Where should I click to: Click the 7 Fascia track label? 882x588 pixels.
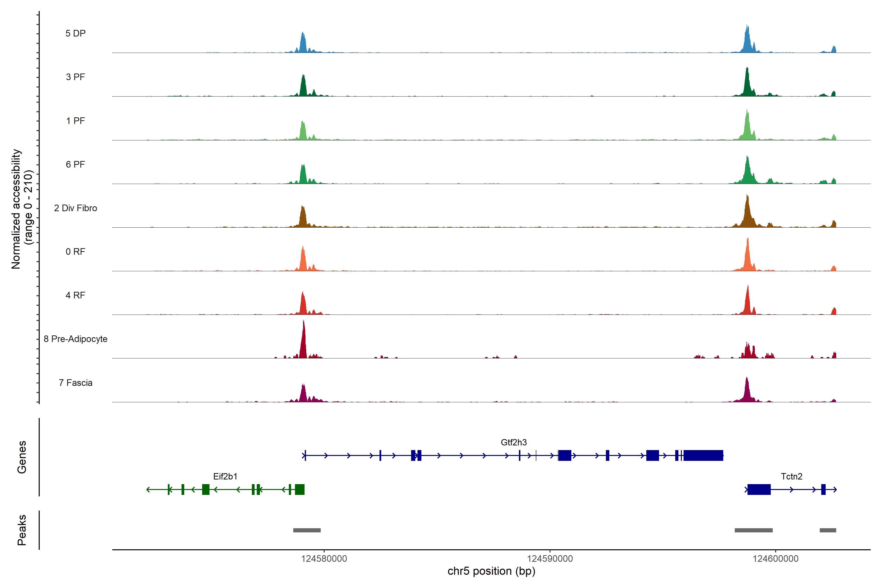point(75,383)
